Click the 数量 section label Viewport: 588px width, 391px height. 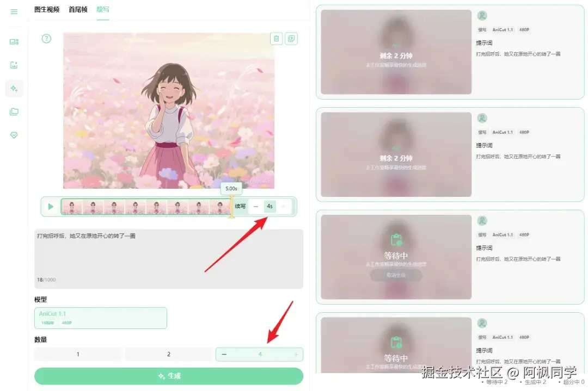coord(40,340)
